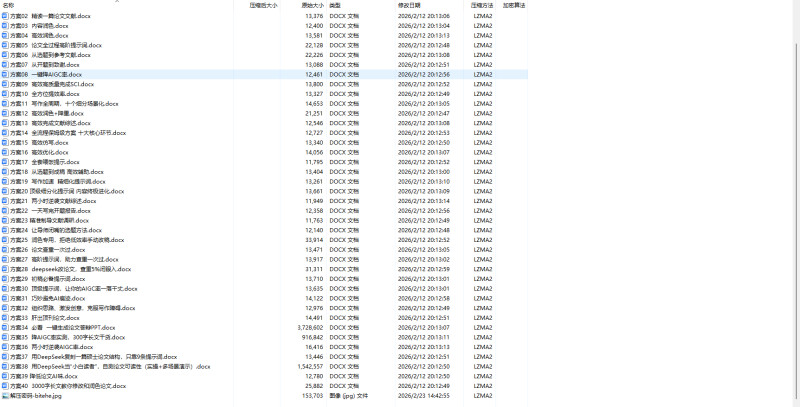Click the image icon of 解压密码-bitehe.jpg

tap(5, 396)
